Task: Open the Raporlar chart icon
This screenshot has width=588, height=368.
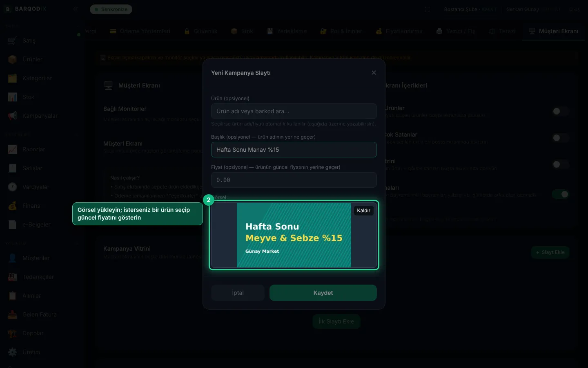Action: (13, 149)
